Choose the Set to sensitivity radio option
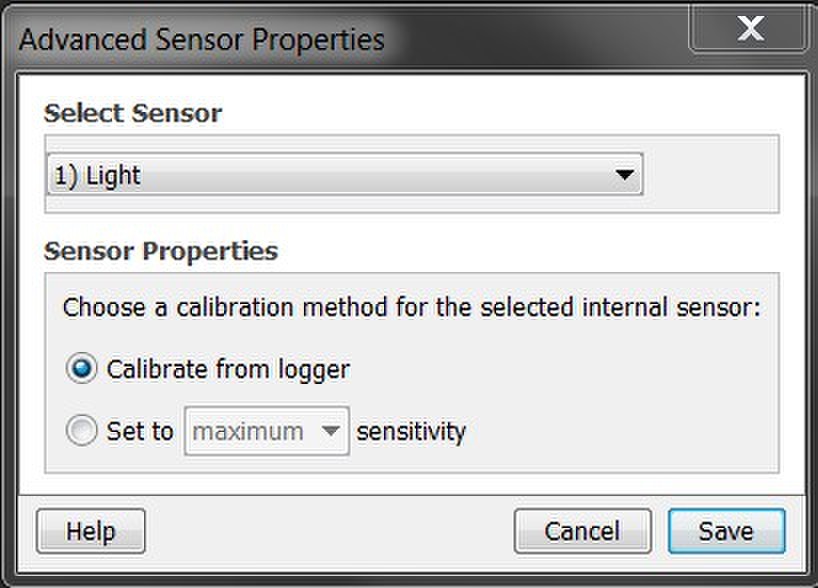This screenshot has width=818, height=588. [81, 431]
